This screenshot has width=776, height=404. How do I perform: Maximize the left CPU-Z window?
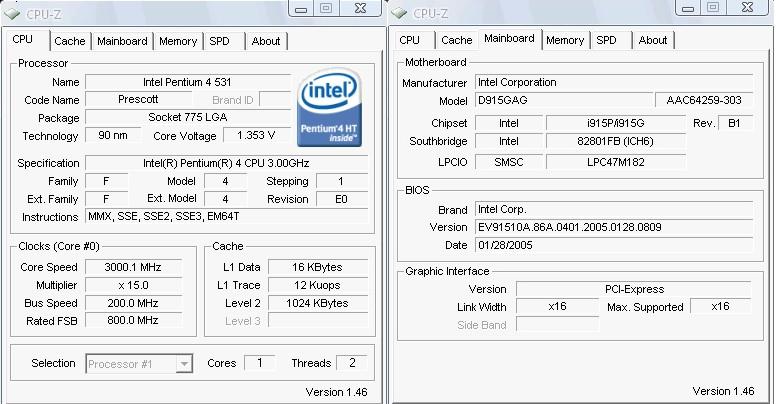click(326, 8)
